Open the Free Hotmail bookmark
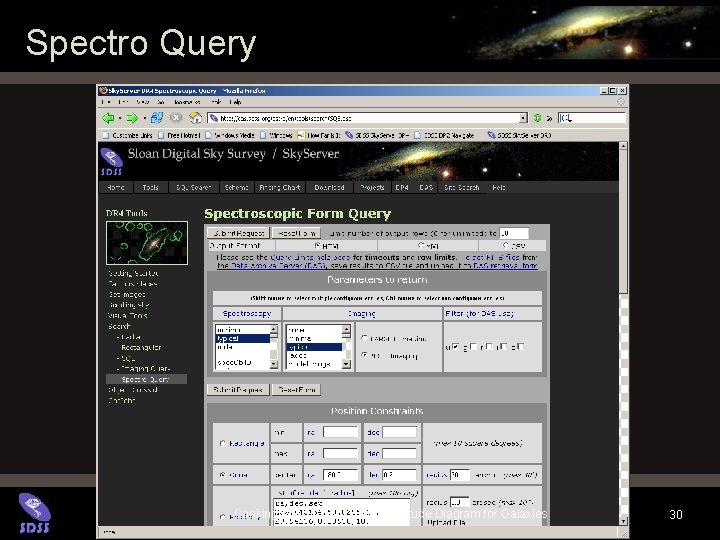Screen dimensions: 720x540 point(179,135)
